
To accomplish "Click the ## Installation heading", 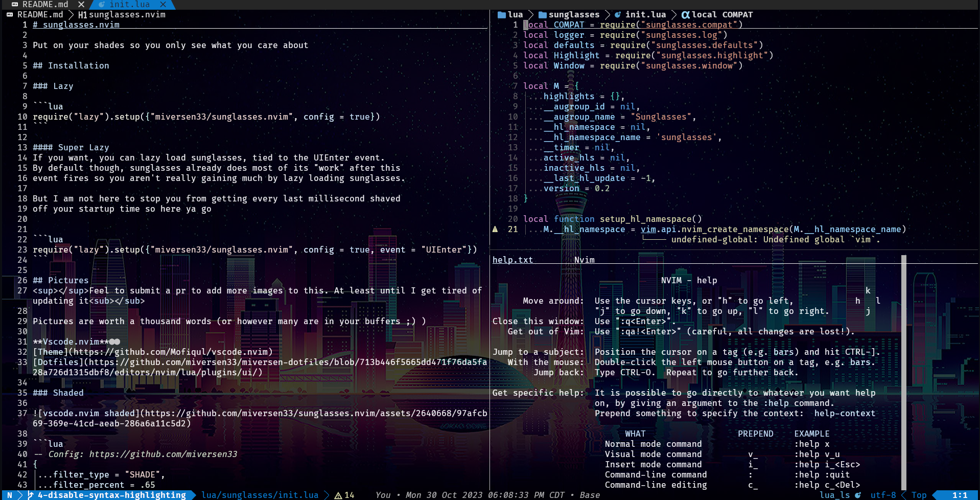I will point(71,65).
